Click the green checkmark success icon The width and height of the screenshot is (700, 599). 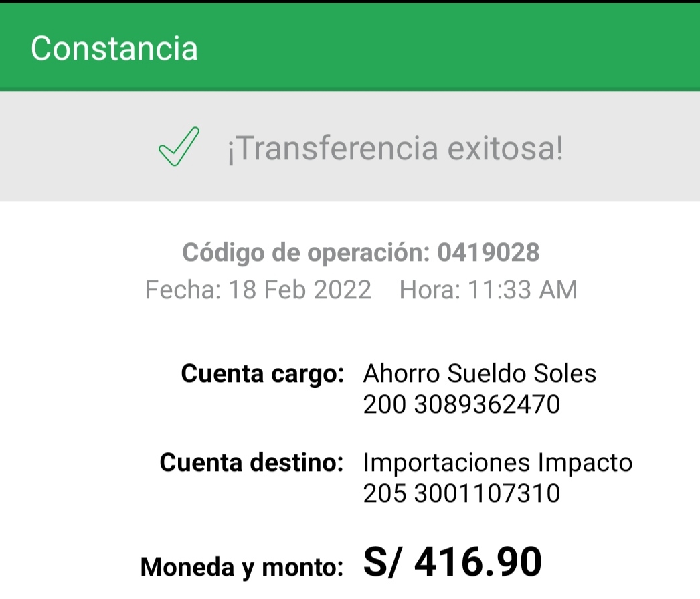coord(178,147)
